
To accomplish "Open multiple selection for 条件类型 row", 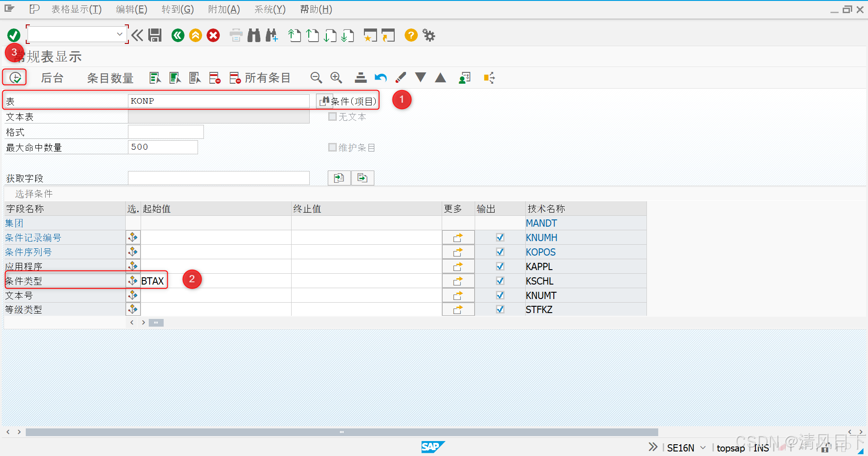I will point(132,280).
